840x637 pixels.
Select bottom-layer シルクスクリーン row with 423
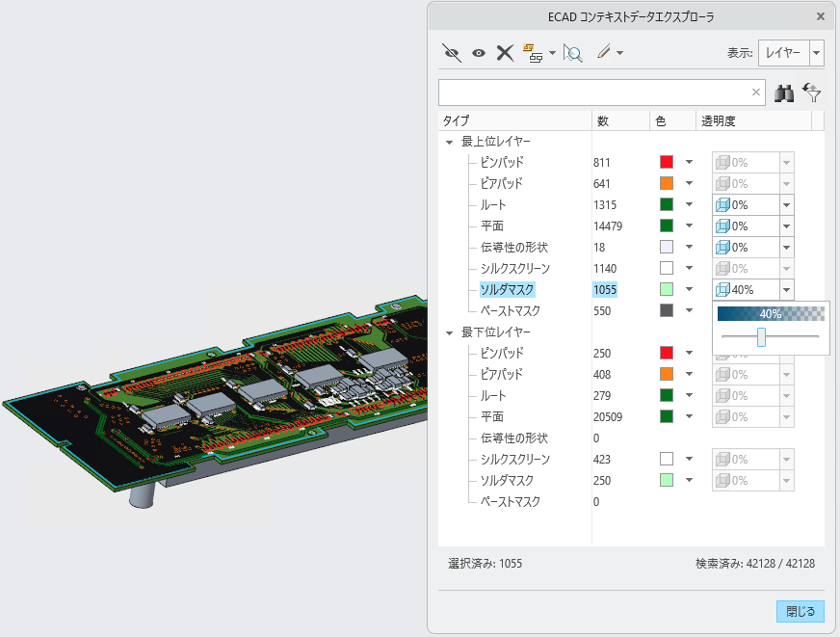coord(515,459)
